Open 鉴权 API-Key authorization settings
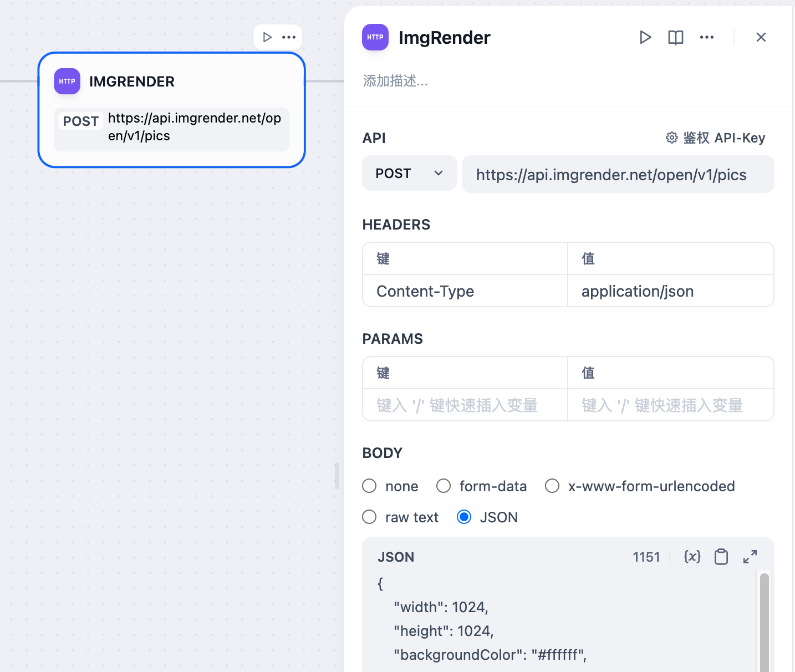The width and height of the screenshot is (795, 672). 716,138
